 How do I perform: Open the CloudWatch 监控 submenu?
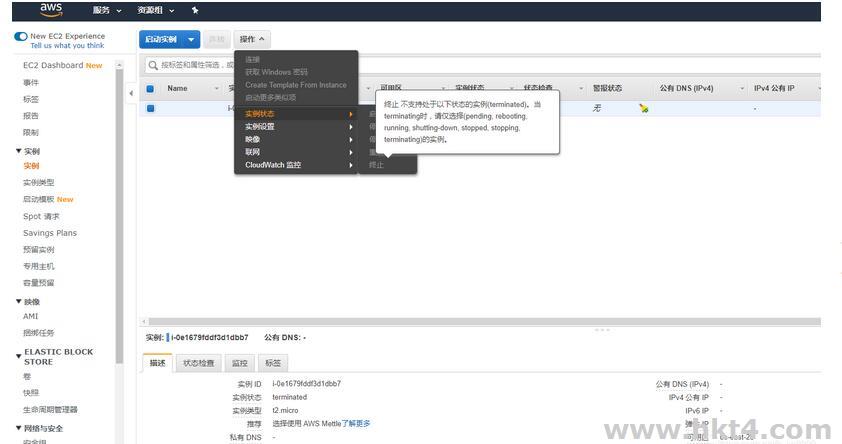point(296,165)
